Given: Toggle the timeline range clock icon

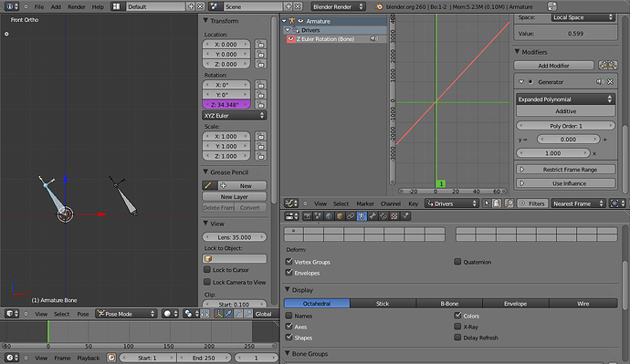Looking at the screenshot, I should [111, 358].
